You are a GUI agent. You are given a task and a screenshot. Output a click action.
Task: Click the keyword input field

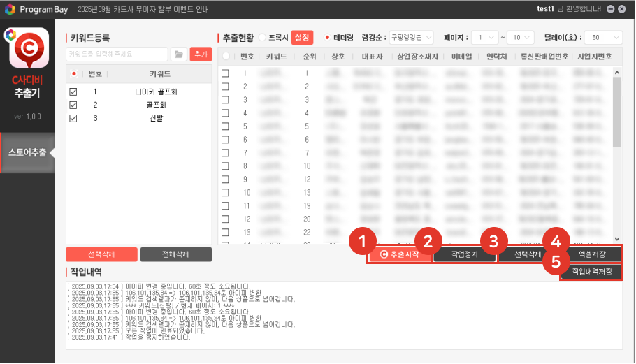click(x=117, y=54)
